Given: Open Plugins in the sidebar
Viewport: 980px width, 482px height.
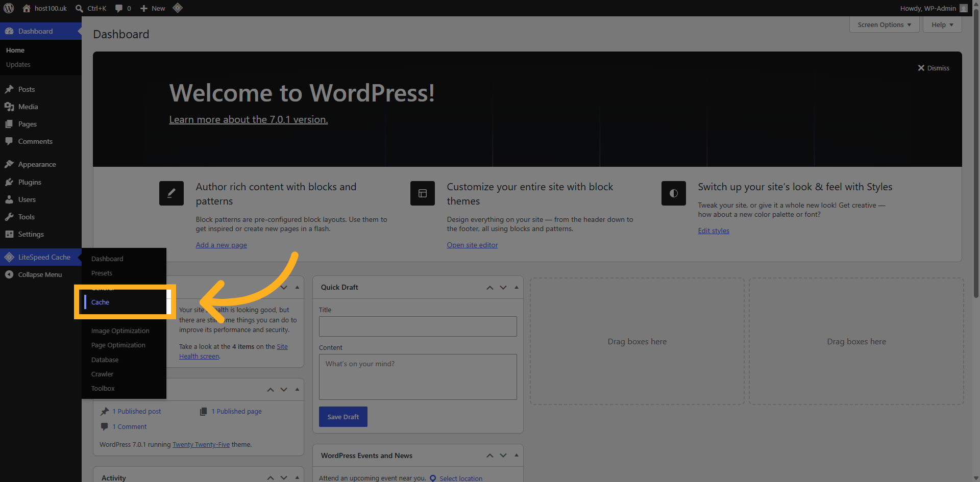Looking at the screenshot, I should [41, 182].
